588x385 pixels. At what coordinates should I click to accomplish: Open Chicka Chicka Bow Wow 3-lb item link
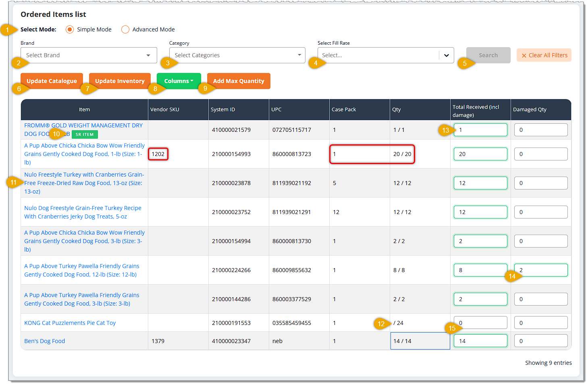[84, 241]
